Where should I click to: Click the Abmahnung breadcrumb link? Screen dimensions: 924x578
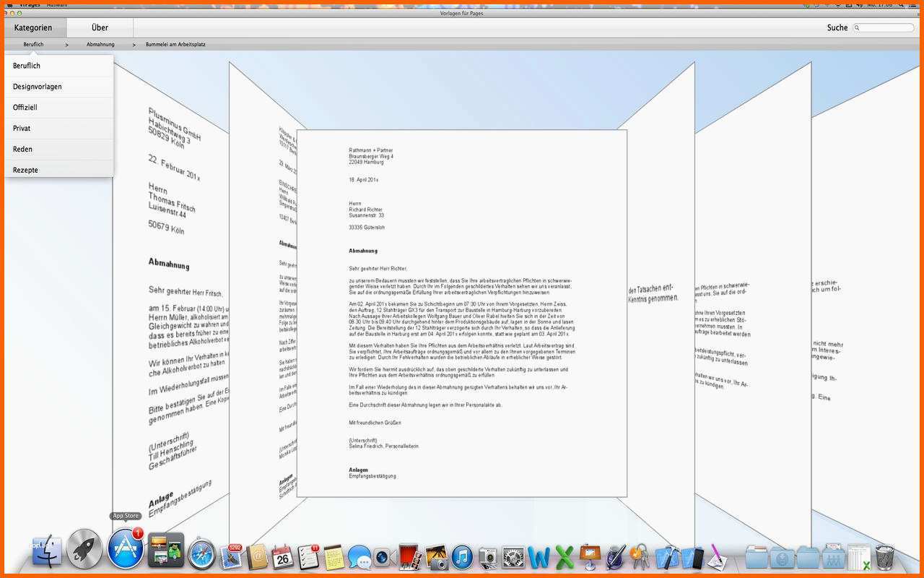tap(100, 45)
